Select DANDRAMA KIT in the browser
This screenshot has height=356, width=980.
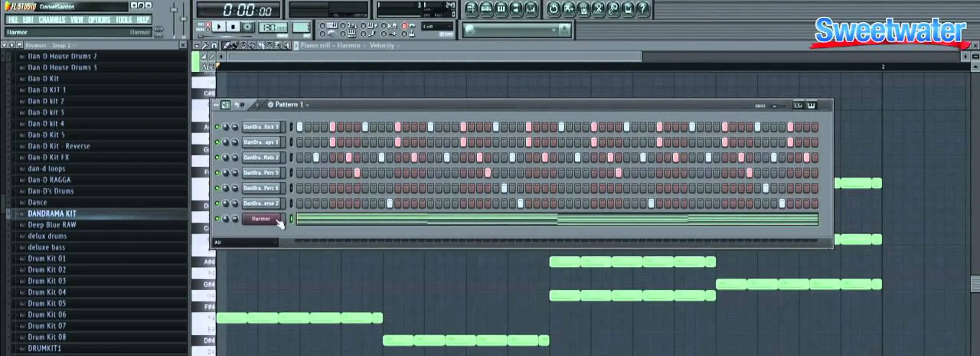(x=52, y=213)
